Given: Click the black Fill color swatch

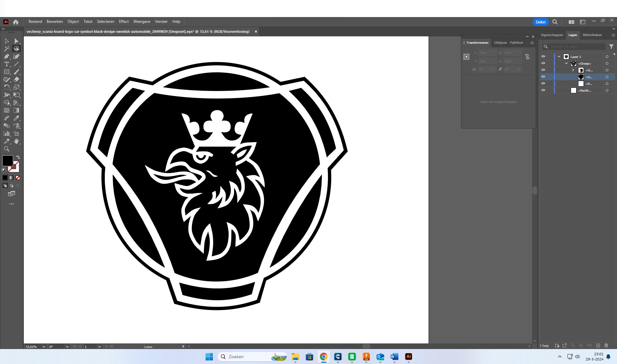Looking at the screenshot, I should 8,161.
